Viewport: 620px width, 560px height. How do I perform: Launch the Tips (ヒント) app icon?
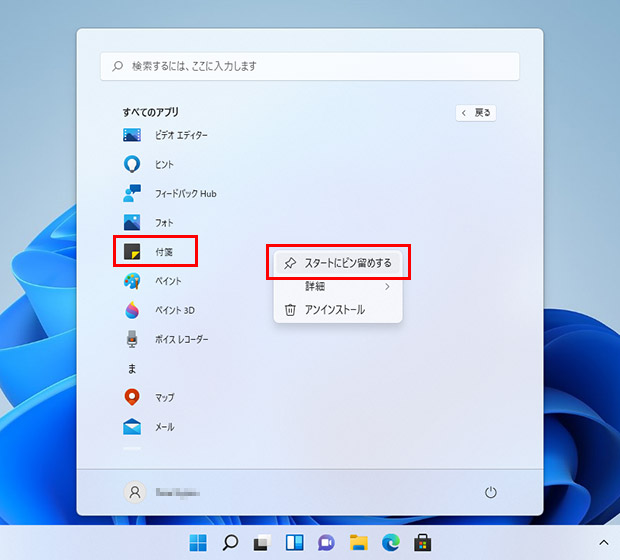(x=131, y=164)
